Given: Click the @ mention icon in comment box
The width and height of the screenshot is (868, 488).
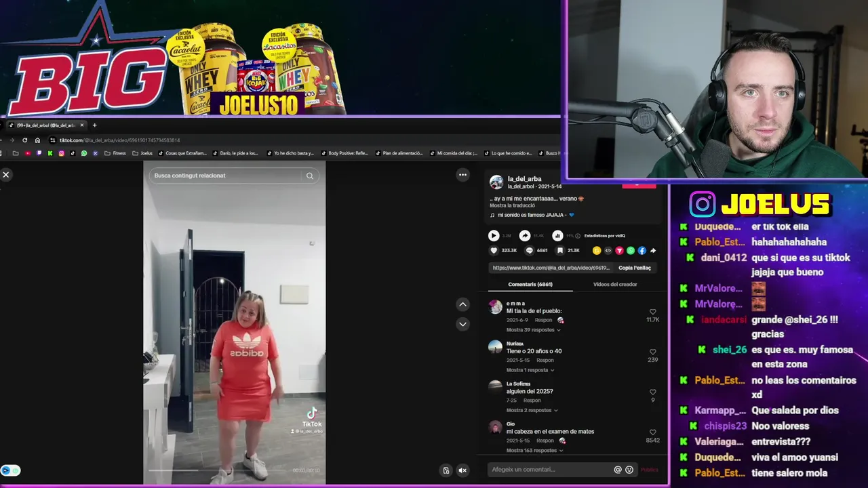Looking at the screenshot, I should (618, 470).
